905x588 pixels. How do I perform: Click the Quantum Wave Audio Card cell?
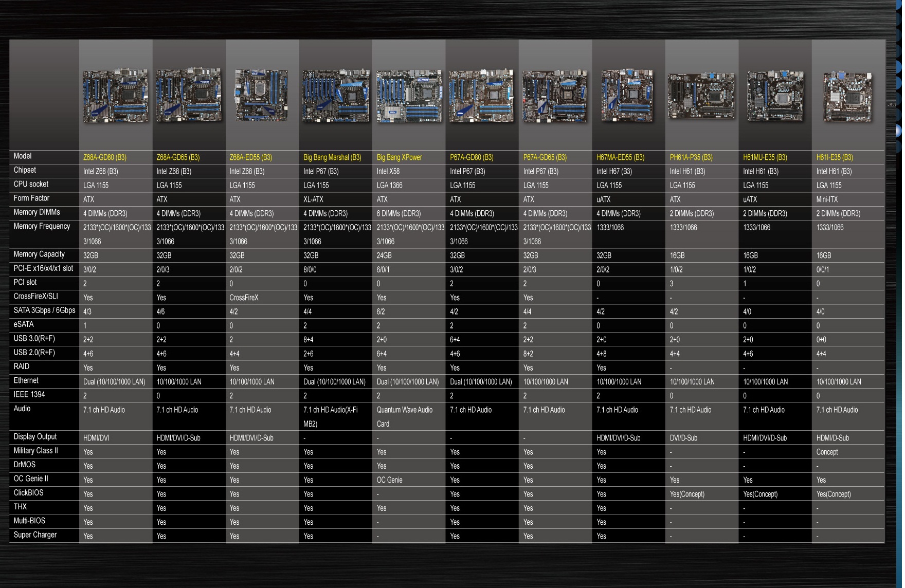tap(405, 417)
